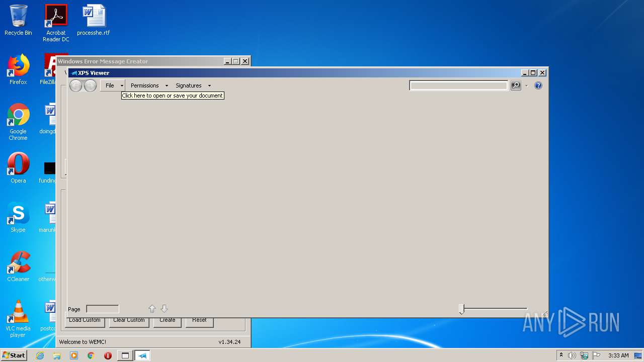This screenshot has width=644, height=362.
Task: Launch Internet Explorer from taskbar
Action: coord(40,355)
